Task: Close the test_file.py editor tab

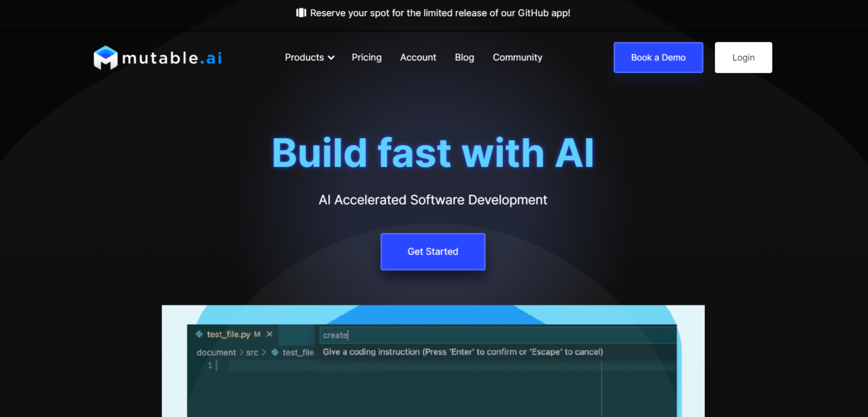Action: tap(269, 334)
